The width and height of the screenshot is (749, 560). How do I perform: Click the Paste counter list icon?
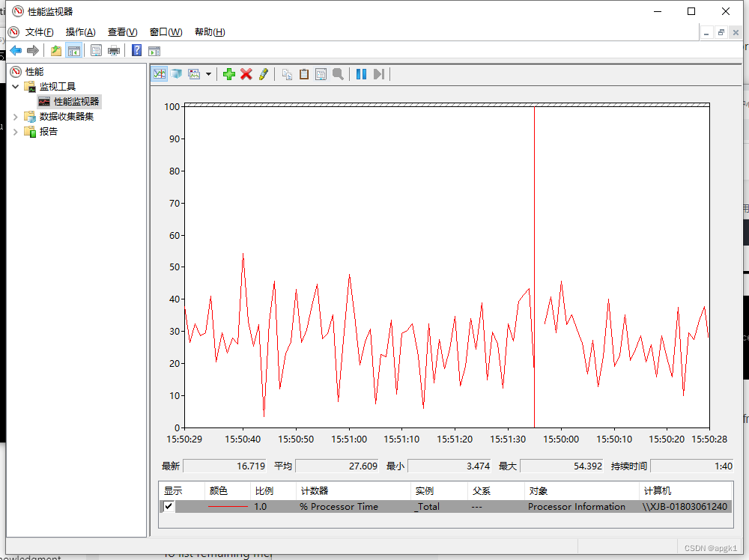pyautogui.click(x=304, y=74)
